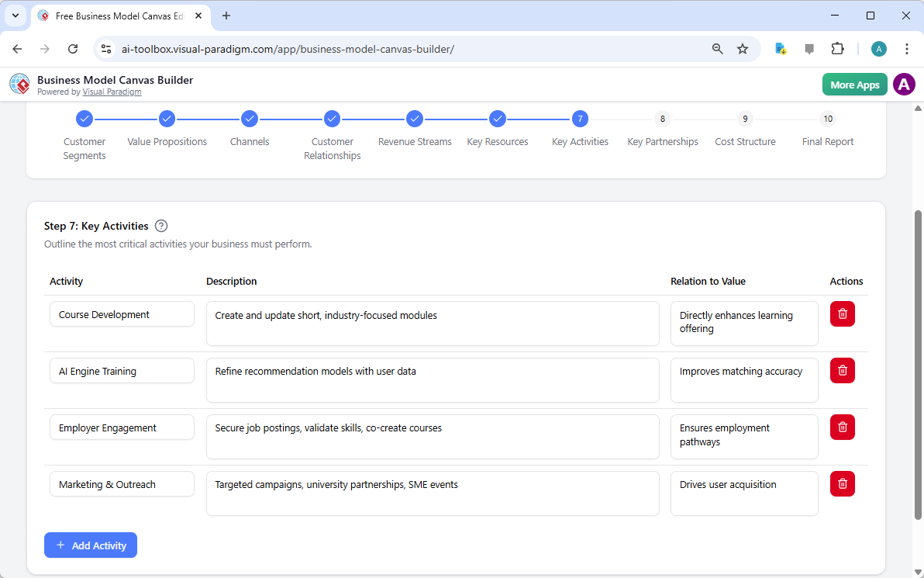Delete the Marketing & Outreach activity row
This screenshot has width=924, height=578.
tap(842, 483)
